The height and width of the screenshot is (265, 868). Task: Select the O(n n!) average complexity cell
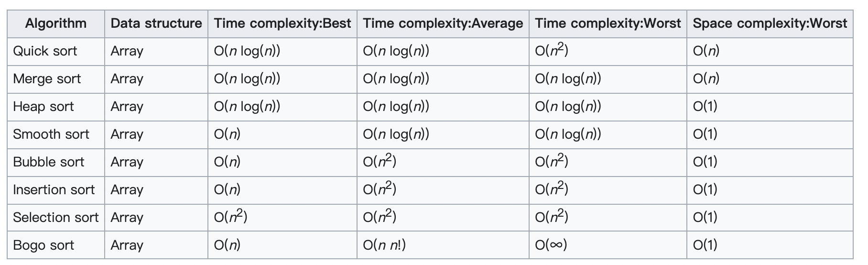384,245
